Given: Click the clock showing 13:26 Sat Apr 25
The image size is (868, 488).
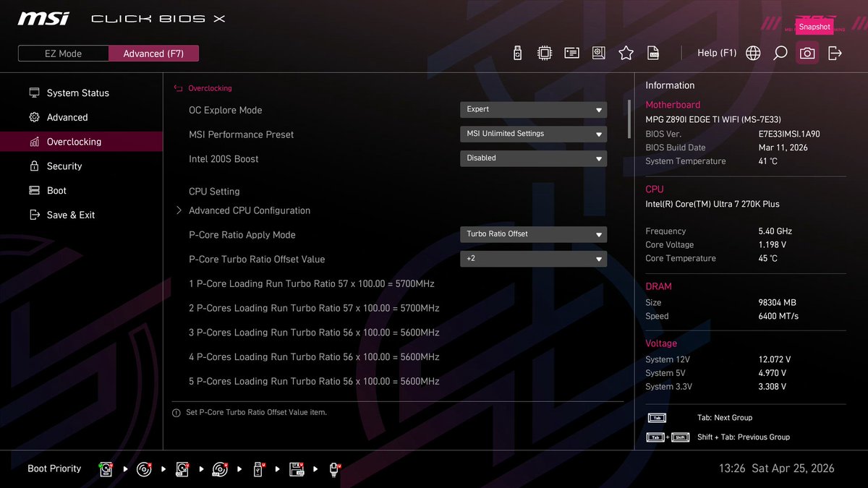Looking at the screenshot, I should tap(776, 468).
